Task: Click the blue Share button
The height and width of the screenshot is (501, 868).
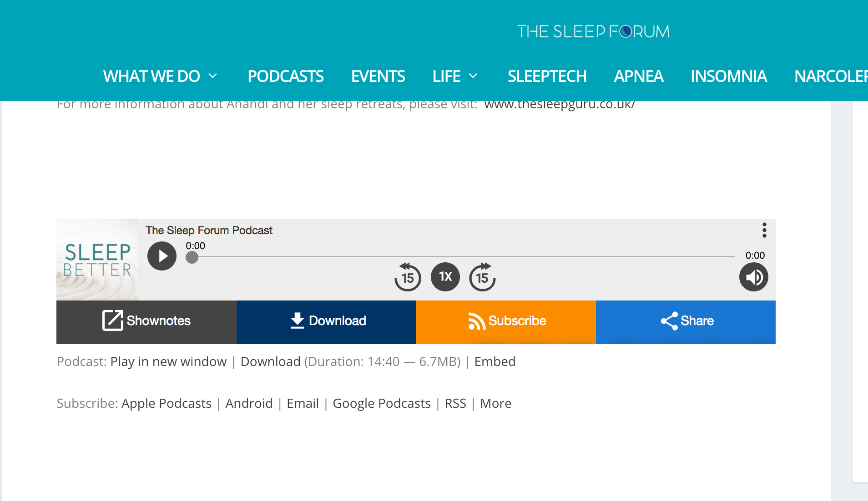Action: [x=686, y=322]
